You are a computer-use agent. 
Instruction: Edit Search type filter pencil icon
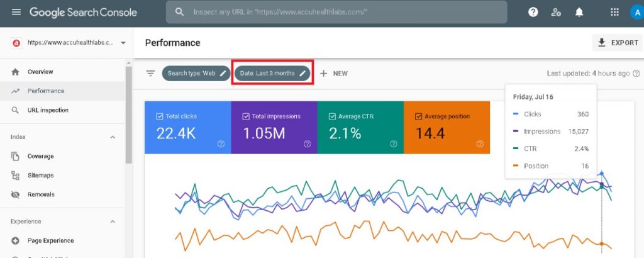pos(223,74)
